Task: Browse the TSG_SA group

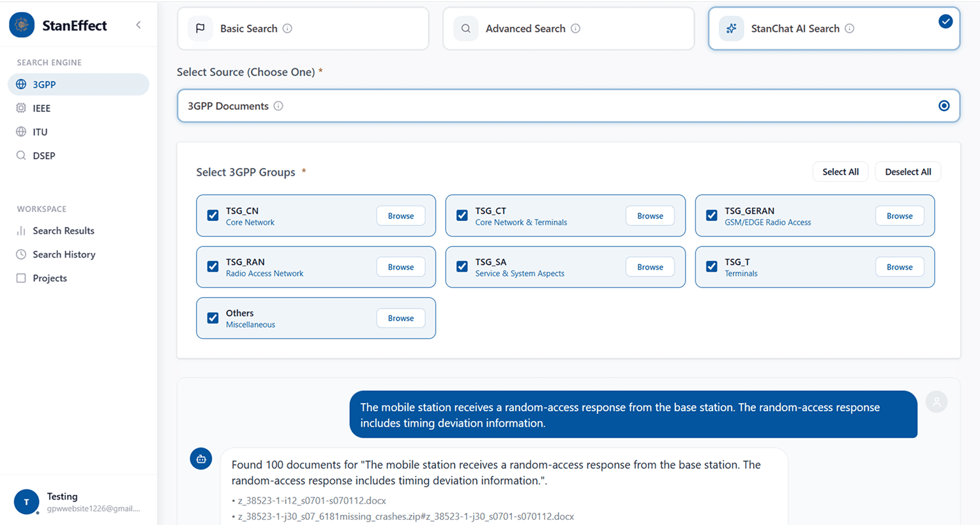Action: pos(650,267)
